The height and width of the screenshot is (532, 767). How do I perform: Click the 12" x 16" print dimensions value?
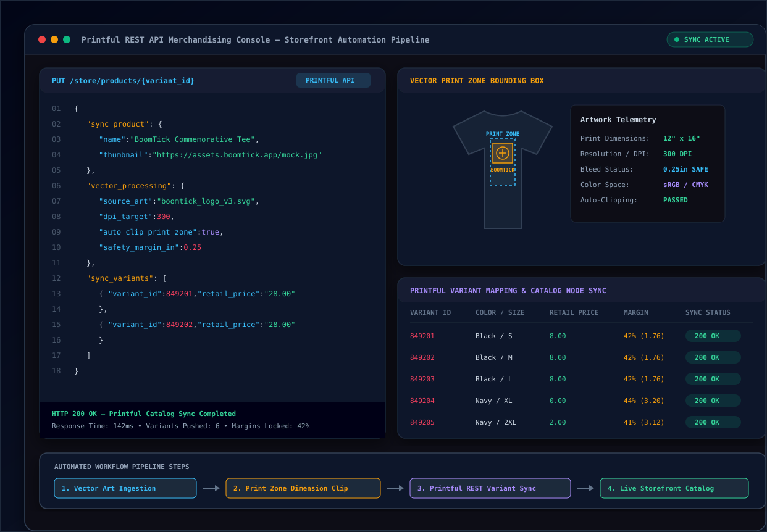pyautogui.click(x=682, y=138)
